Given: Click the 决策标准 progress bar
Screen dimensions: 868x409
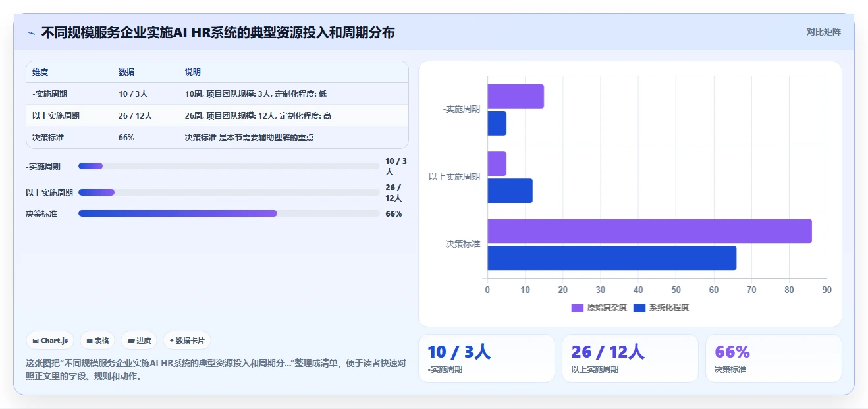Looking at the screenshot, I should pos(229,213).
